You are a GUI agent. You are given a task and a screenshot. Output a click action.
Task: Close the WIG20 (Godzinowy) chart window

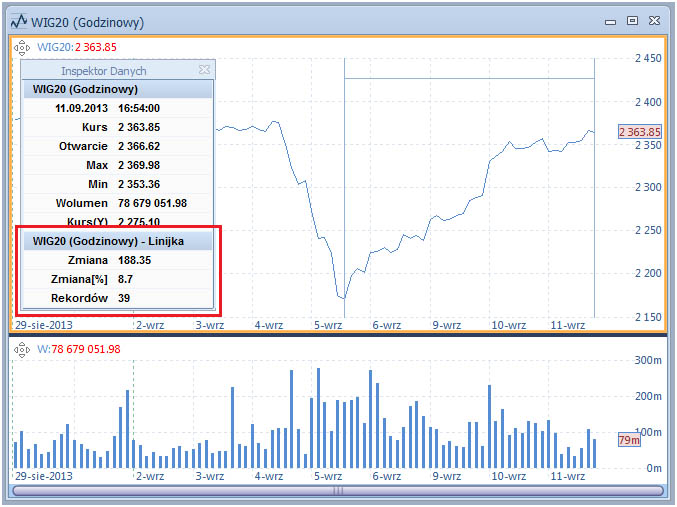(x=655, y=20)
